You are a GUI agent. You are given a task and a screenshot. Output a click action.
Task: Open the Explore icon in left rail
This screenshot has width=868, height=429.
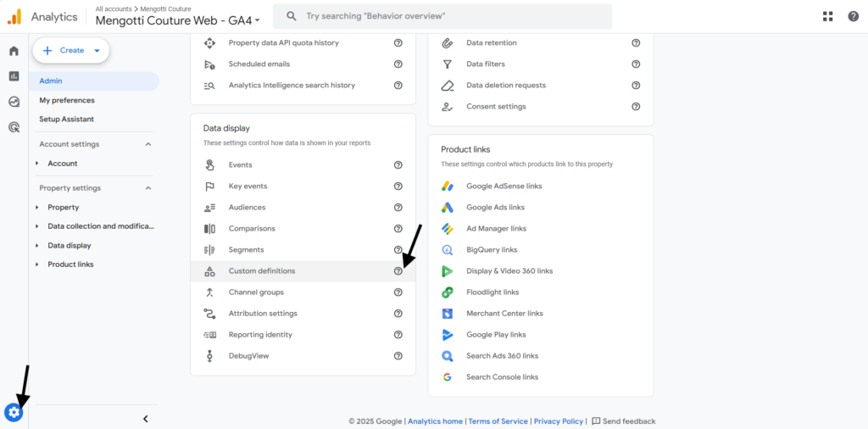[x=14, y=102]
